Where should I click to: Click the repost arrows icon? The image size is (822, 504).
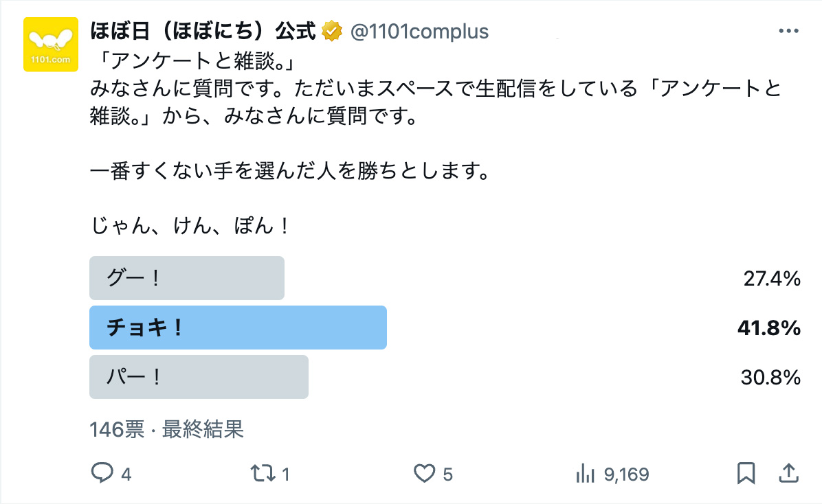[260, 473]
